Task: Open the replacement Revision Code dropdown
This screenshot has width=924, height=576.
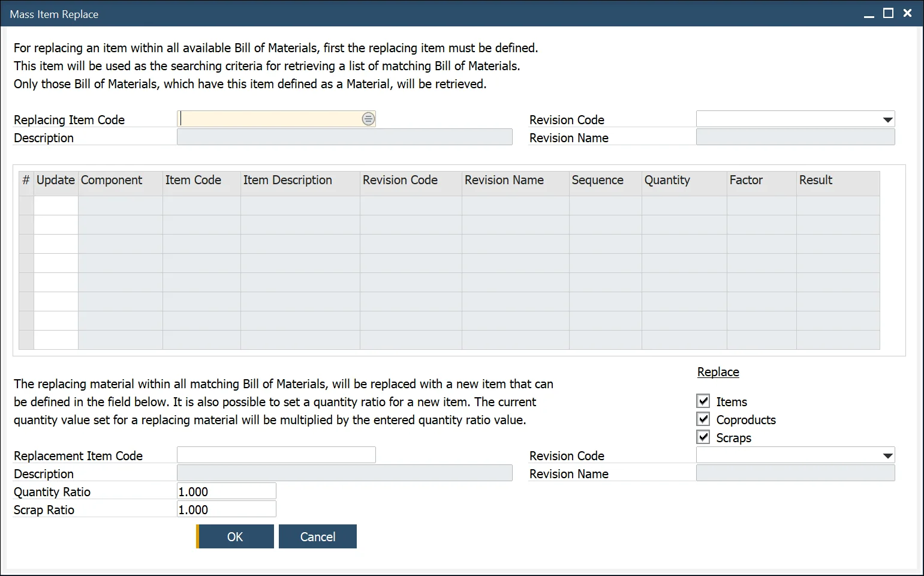Action: (887, 455)
